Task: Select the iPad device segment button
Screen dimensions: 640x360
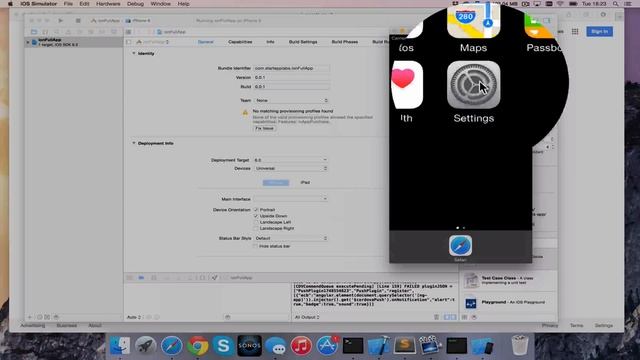Action: (x=305, y=182)
